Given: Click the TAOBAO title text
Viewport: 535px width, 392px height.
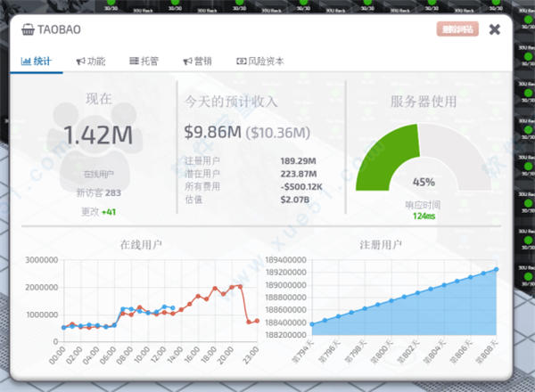Looking at the screenshot, I should point(59,29).
